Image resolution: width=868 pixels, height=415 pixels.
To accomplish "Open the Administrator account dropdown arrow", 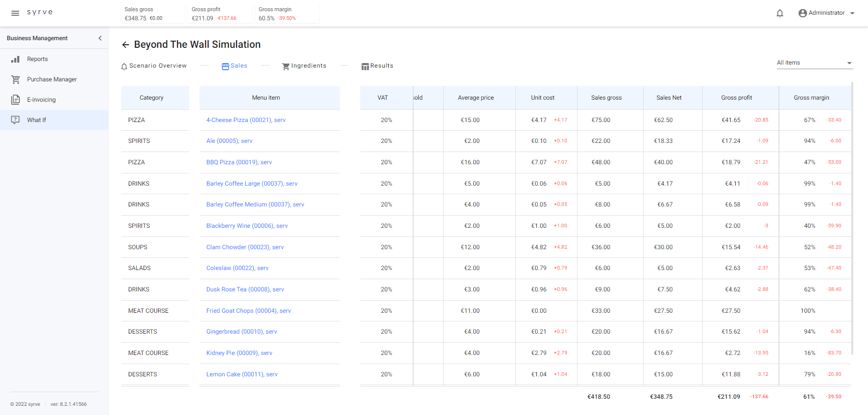I will pos(852,13).
